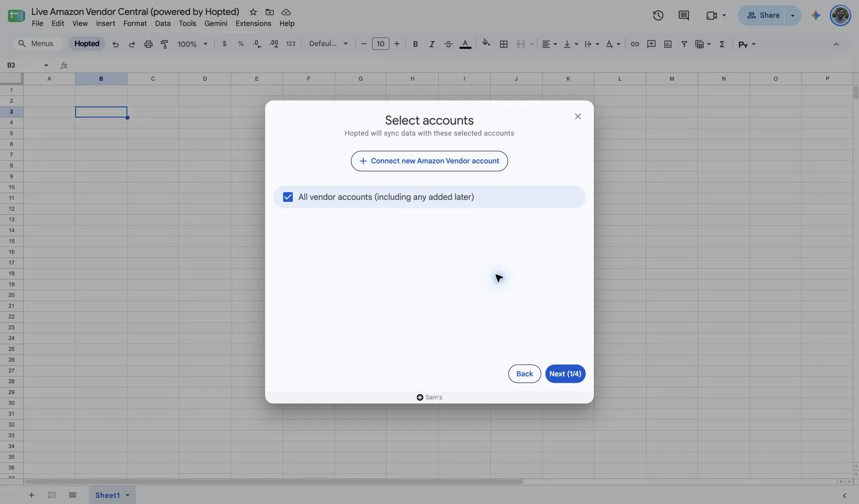
Task: Toggle strikethrough formatting icon
Action: click(448, 44)
